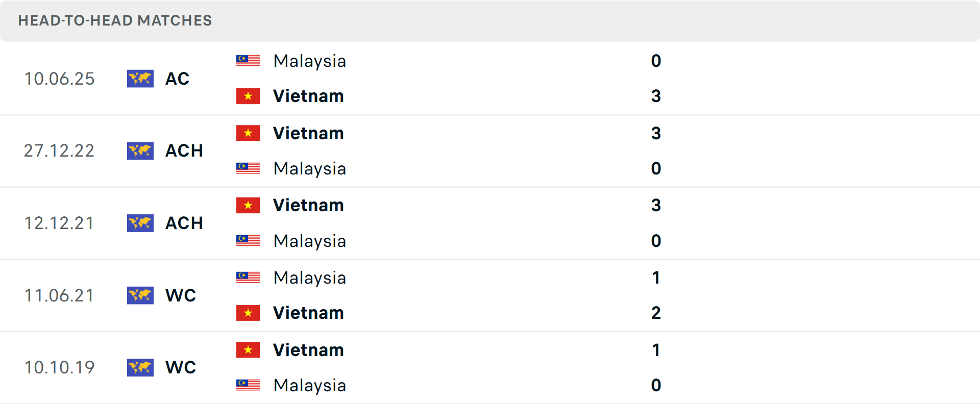Image resolution: width=980 pixels, height=404 pixels.
Task: Select the Malaysia flag in the 10.10.19 row
Action: click(248, 386)
